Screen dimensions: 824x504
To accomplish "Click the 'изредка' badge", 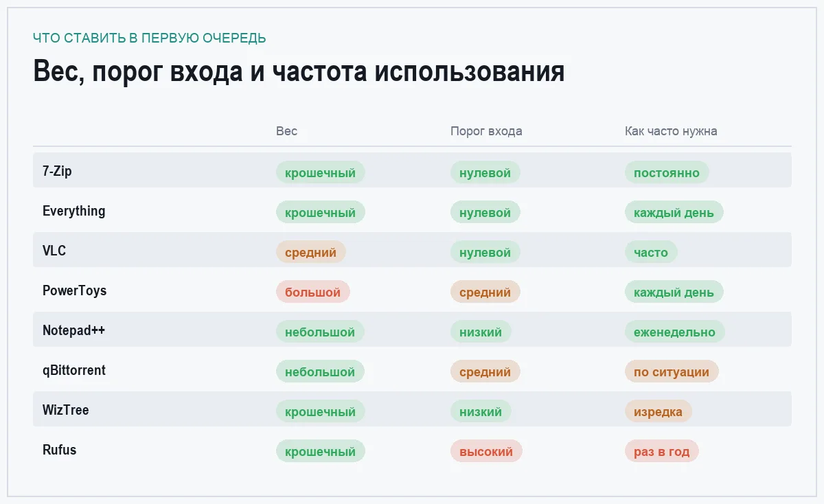I will point(659,411).
